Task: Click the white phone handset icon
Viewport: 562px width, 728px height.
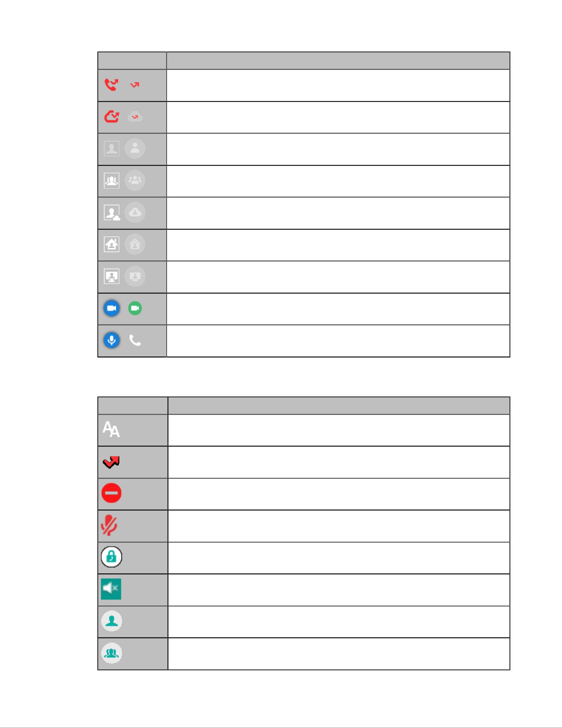Action: (x=135, y=340)
